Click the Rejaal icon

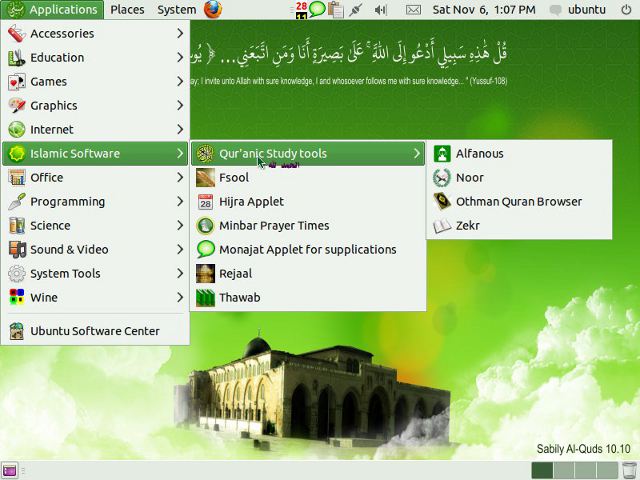point(205,273)
